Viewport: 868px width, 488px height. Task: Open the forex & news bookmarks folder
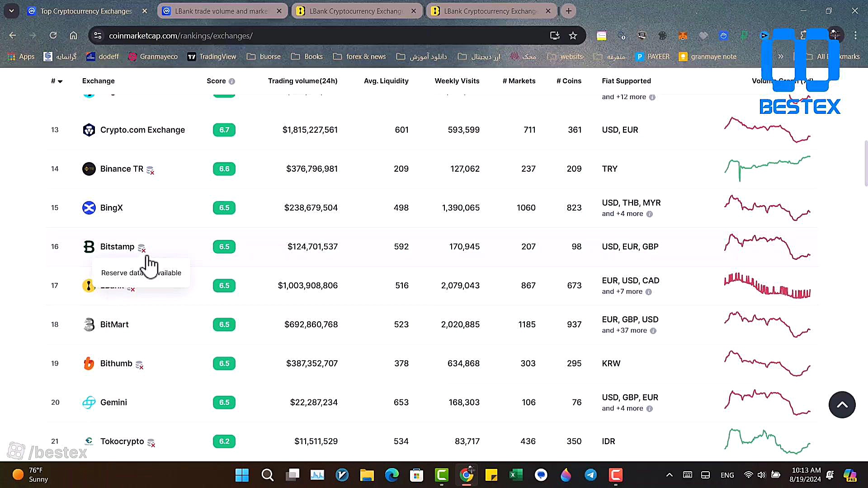pyautogui.click(x=359, y=56)
